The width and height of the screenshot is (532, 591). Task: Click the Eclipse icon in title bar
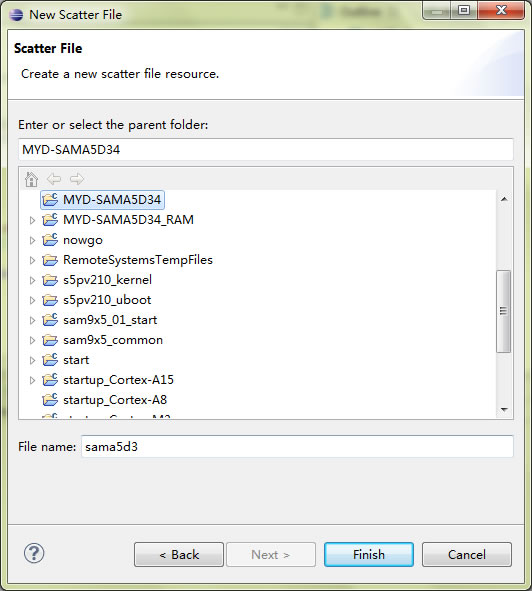tap(16, 14)
